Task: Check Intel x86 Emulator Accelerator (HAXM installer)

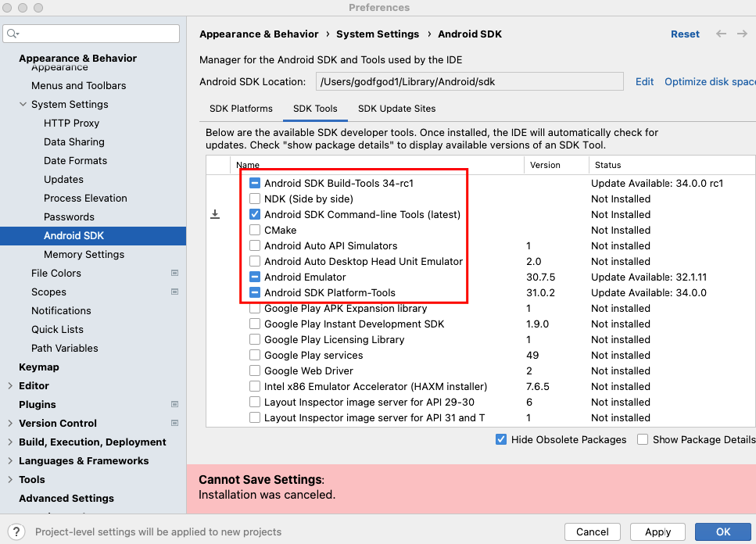Action: [255, 386]
